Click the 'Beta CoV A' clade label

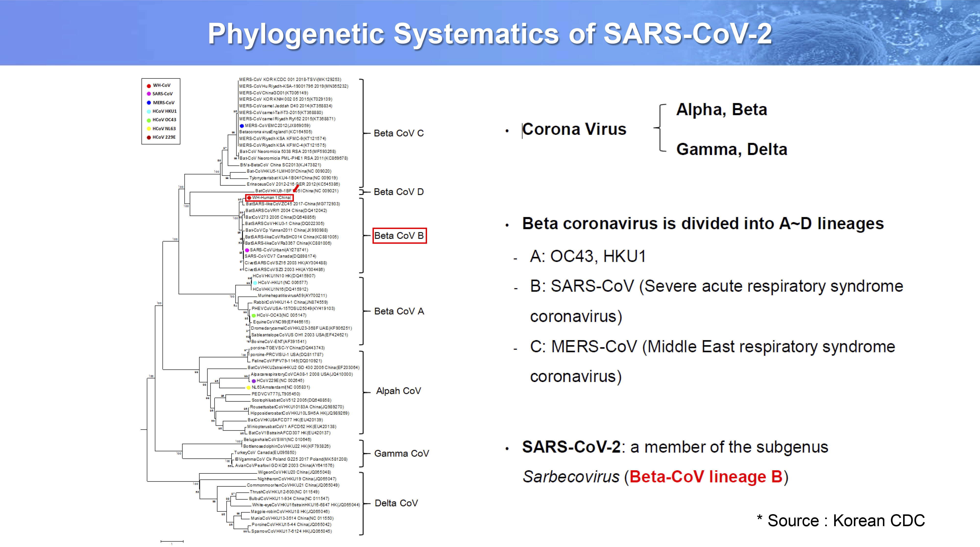pyautogui.click(x=399, y=311)
